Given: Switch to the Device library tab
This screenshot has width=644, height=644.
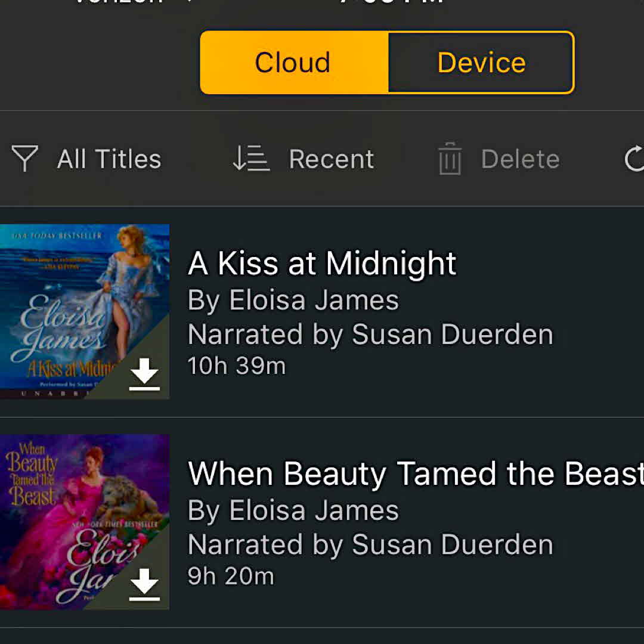Looking at the screenshot, I should (481, 63).
